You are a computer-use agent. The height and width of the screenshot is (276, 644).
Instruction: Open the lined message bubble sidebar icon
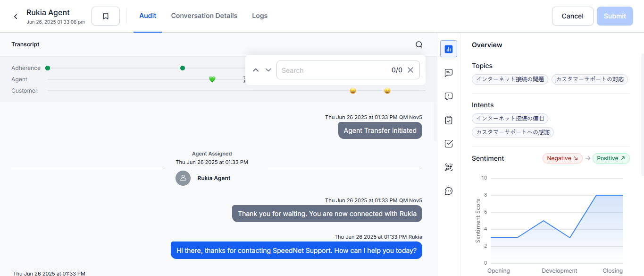449,73
